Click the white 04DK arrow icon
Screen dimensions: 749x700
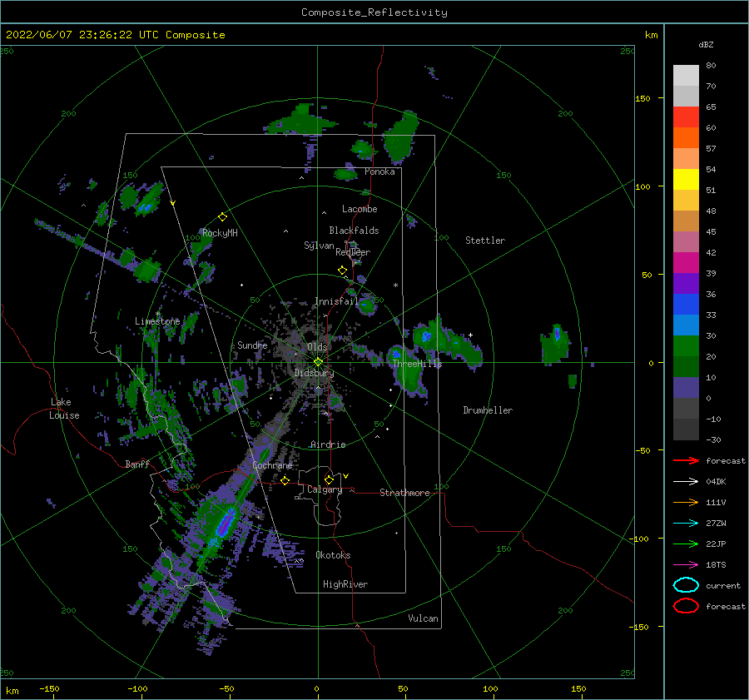[x=686, y=482]
